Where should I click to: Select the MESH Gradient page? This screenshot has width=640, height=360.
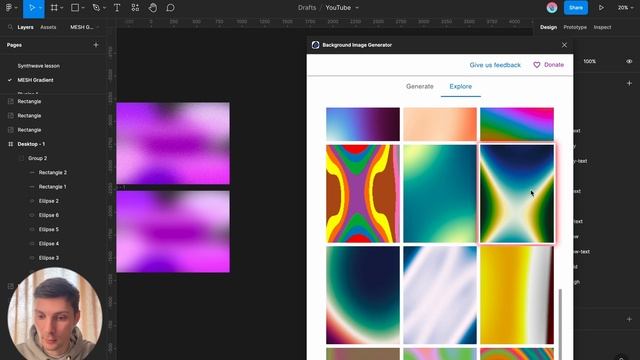[35, 80]
